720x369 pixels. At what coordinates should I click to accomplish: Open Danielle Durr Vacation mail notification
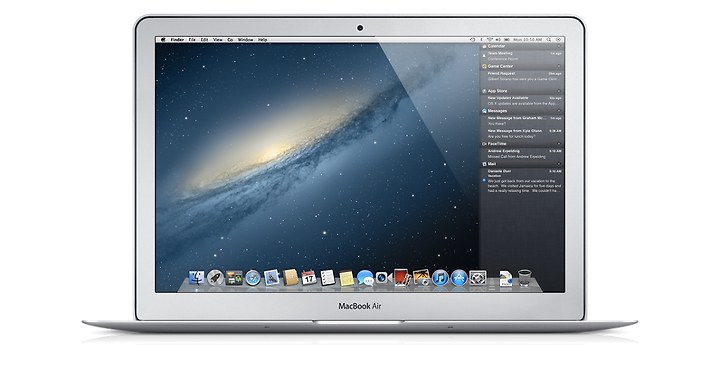tap(522, 181)
